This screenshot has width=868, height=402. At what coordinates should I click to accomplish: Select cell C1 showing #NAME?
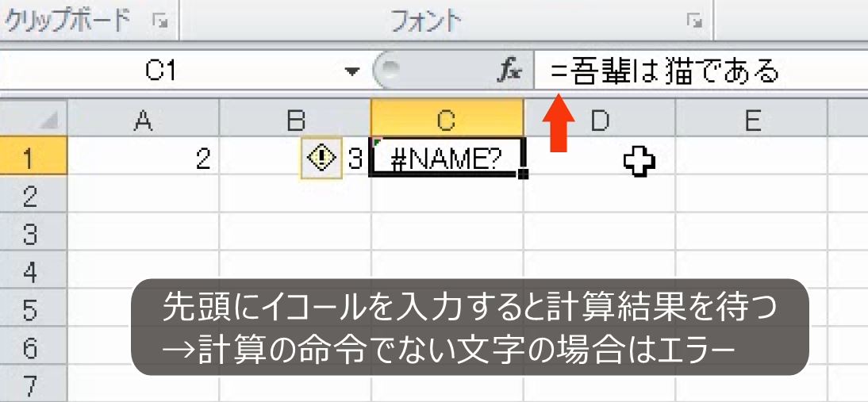(x=447, y=157)
